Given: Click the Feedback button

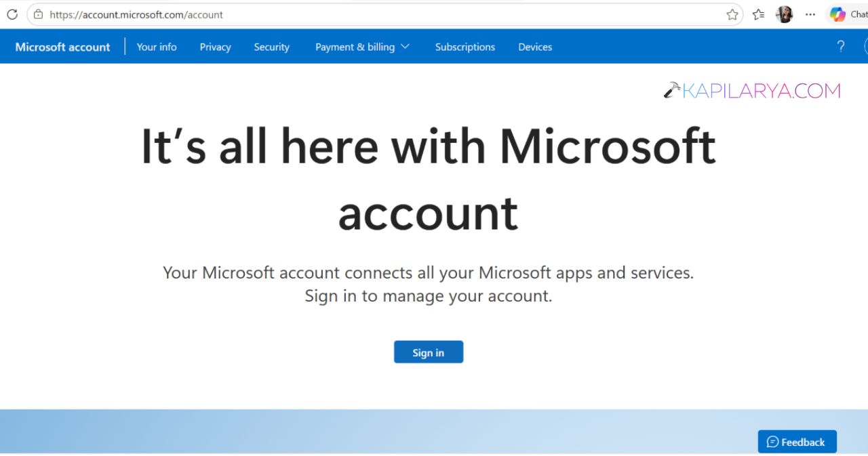Looking at the screenshot, I should coord(797,442).
